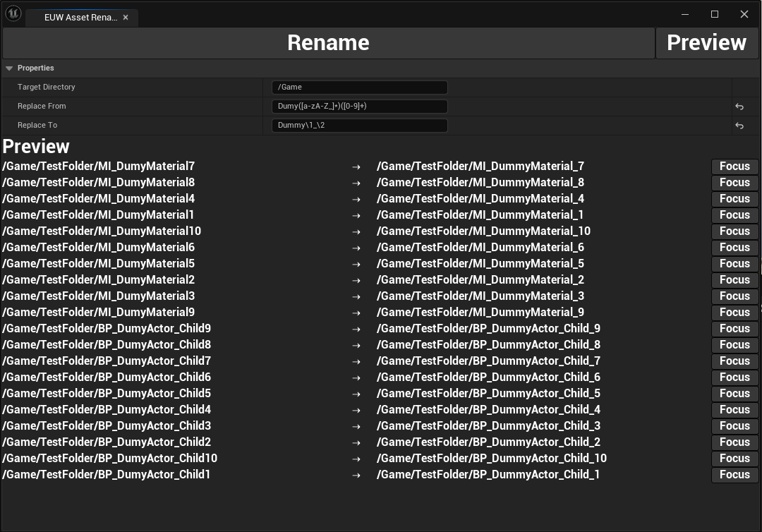Click the Preview section heading

pos(36,147)
